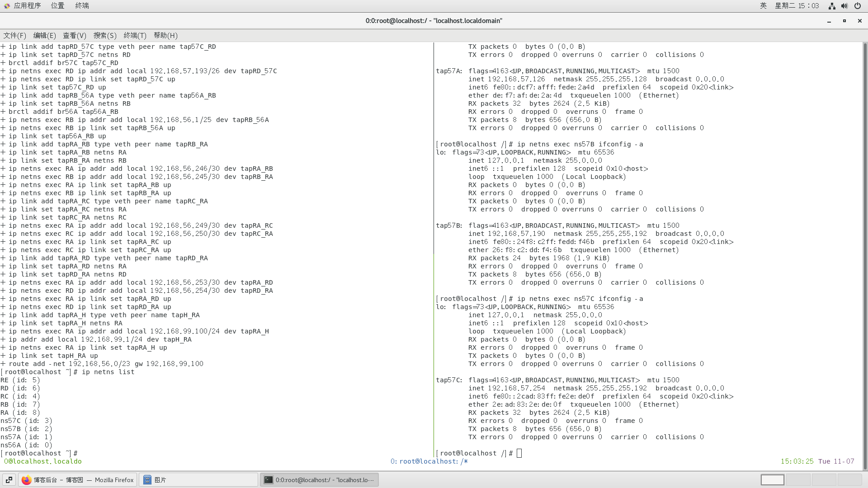This screenshot has height=488, width=868.
Task: Maximize or restore the terminal window
Action: [x=844, y=21]
